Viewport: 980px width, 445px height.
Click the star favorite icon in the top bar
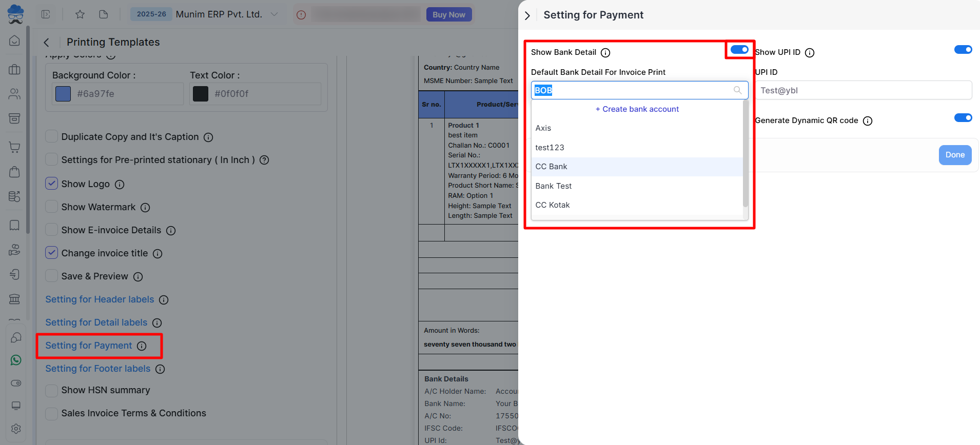tap(80, 14)
